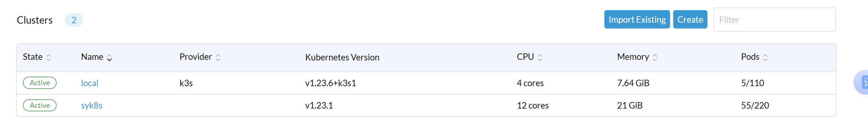Click the Active badge of local cluster
Image resolution: width=868 pixels, height=134 pixels.
pyautogui.click(x=40, y=83)
